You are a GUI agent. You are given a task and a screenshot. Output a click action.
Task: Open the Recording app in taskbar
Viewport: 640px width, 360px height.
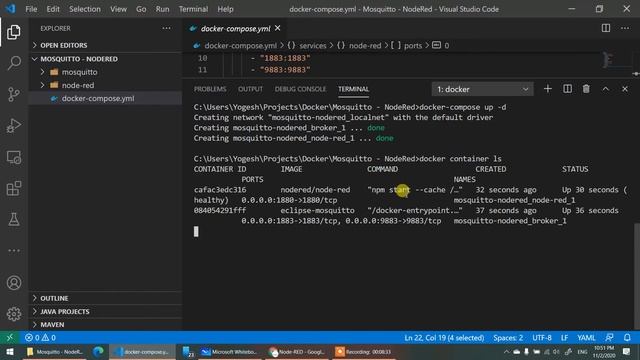pos(364,352)
